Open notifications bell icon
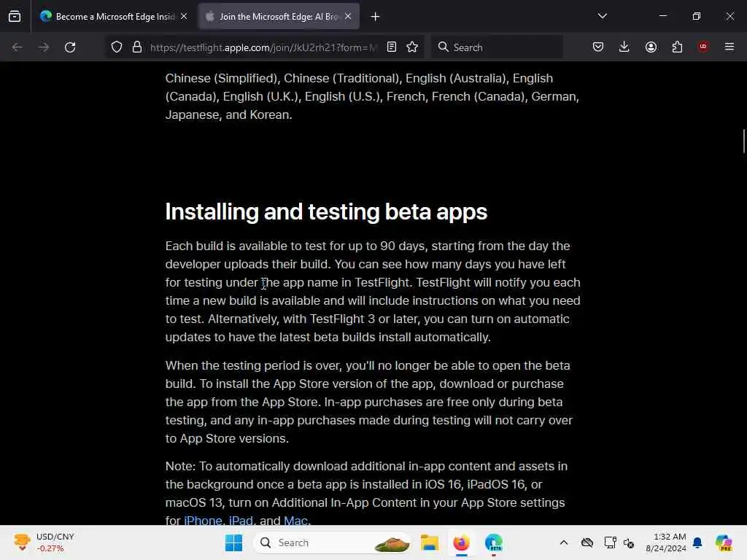 click(x=697, y=542)
